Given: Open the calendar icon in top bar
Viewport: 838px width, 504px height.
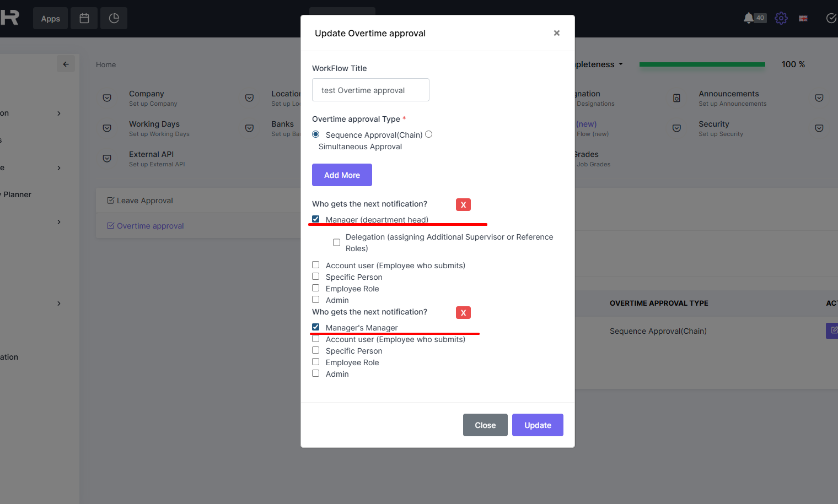Looking at the screenshot, I should [x=84, y=18].
